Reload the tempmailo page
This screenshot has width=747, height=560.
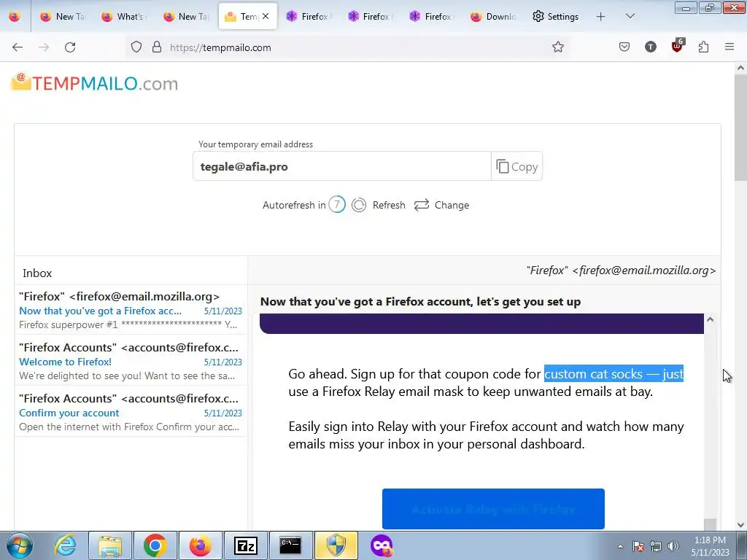(70, 47)
